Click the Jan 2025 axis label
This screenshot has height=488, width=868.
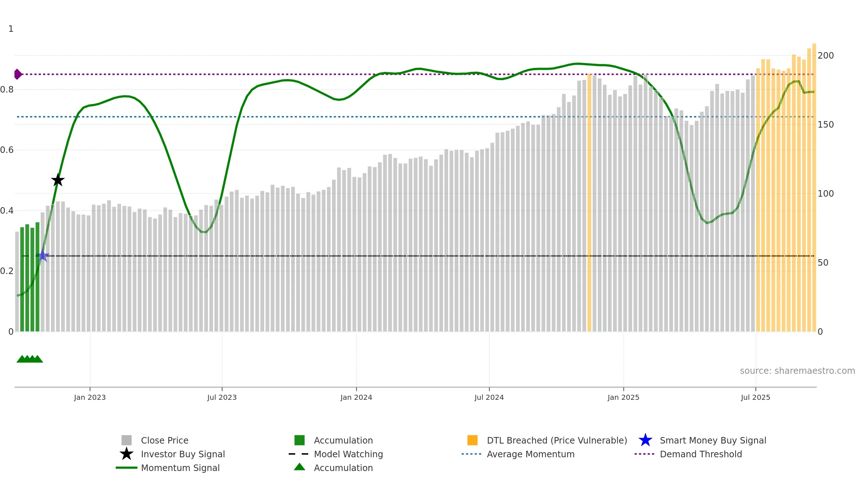[624, 397]
